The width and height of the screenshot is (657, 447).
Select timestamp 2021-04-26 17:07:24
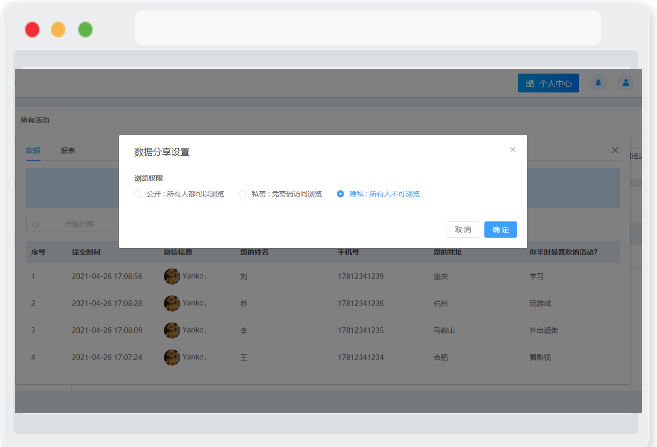(x=107, y=357)
